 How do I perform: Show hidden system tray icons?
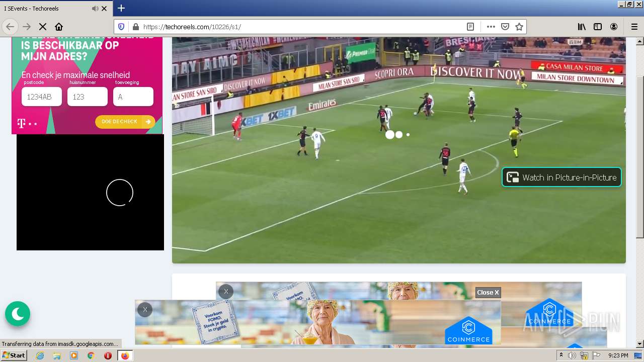pyautogui.click(x=561, y=355)
